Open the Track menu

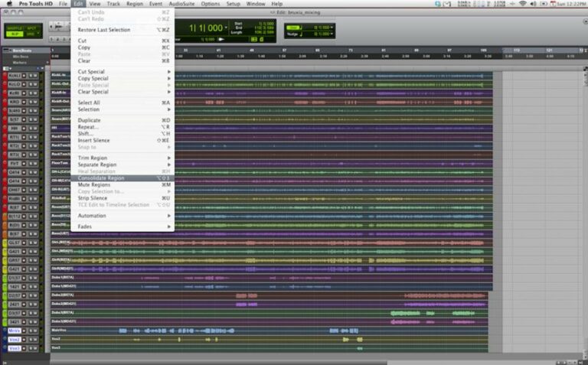(x=113, y=4)
